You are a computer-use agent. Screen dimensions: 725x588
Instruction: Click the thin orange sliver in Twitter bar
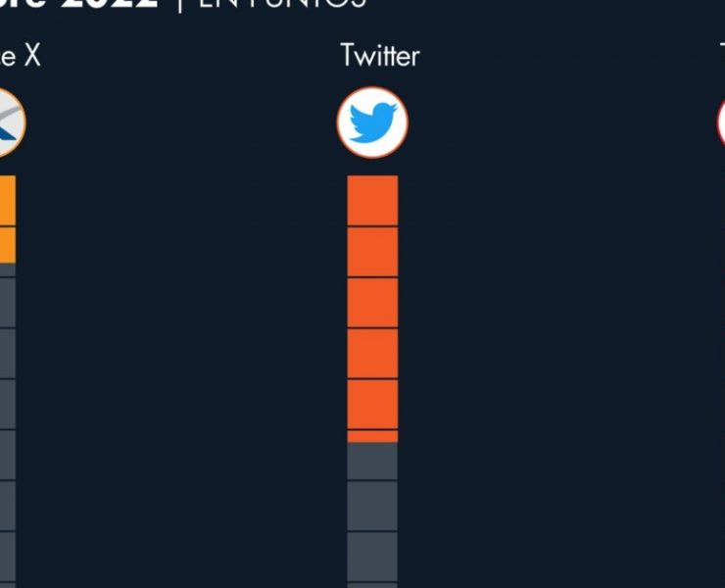coord(372,436)
